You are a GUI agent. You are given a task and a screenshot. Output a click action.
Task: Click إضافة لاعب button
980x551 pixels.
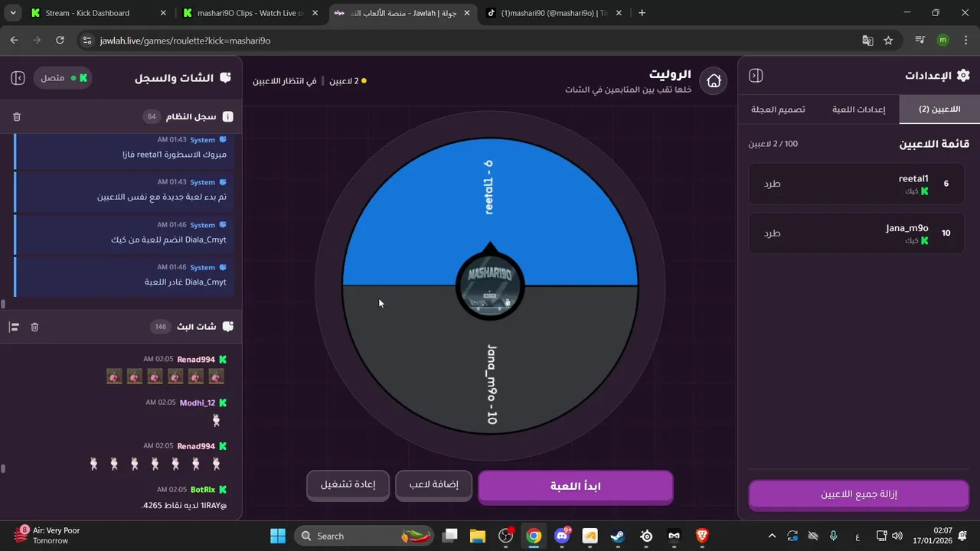[433, 484]
